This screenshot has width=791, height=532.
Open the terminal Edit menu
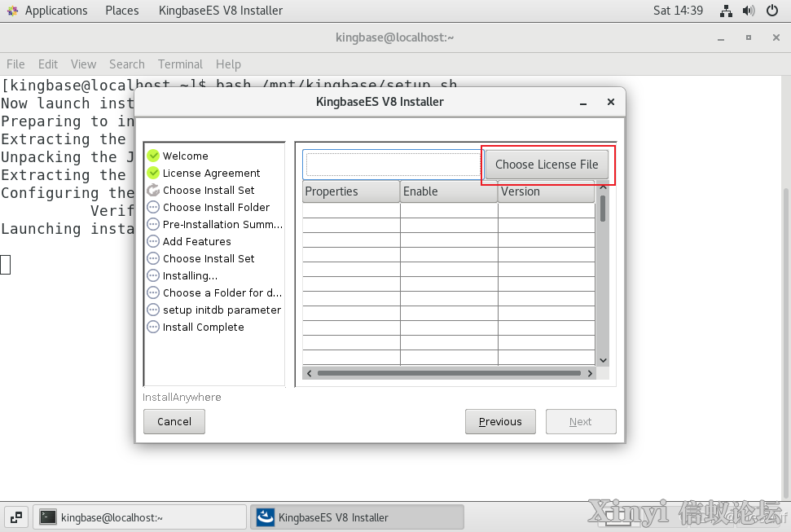48,64
